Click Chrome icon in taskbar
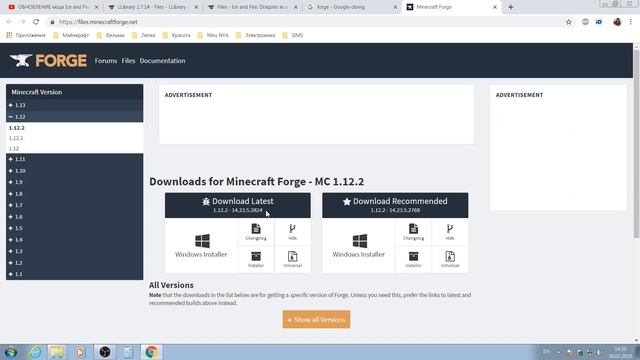The width and height of the screenshot is (640, 360). tap(151, 352)
